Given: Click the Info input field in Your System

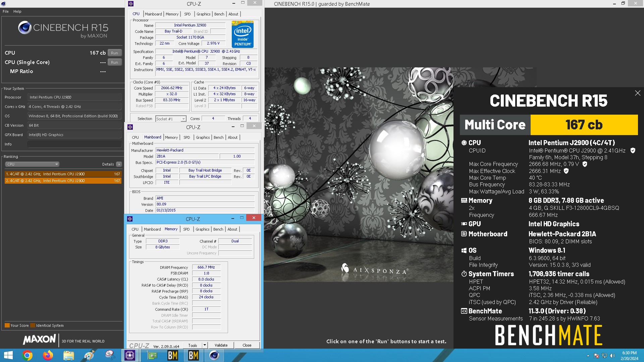Looking at the screenshot, I should pyautogui.click(x=74, y=144).
